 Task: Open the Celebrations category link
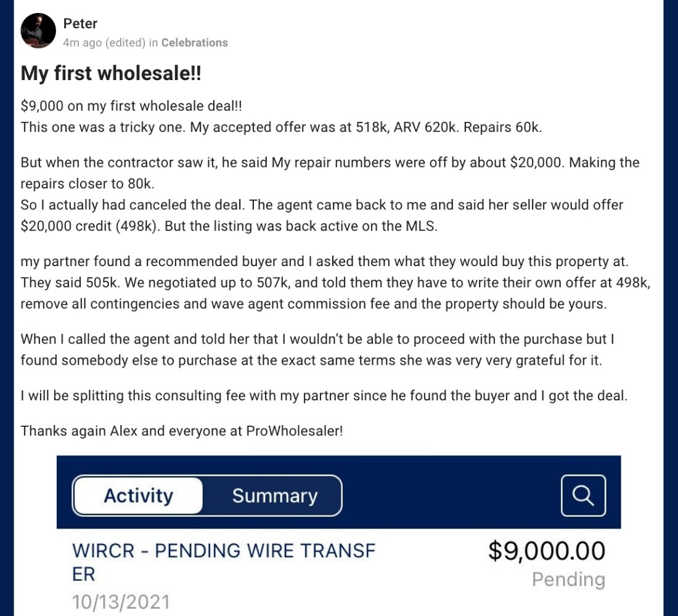(194, 43)
